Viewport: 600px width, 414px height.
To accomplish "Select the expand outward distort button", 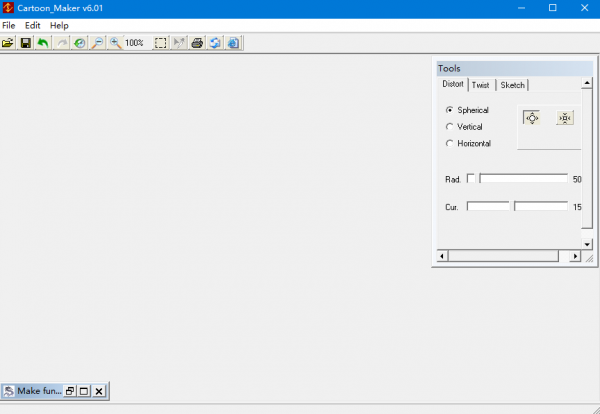I will coord(532,118).
